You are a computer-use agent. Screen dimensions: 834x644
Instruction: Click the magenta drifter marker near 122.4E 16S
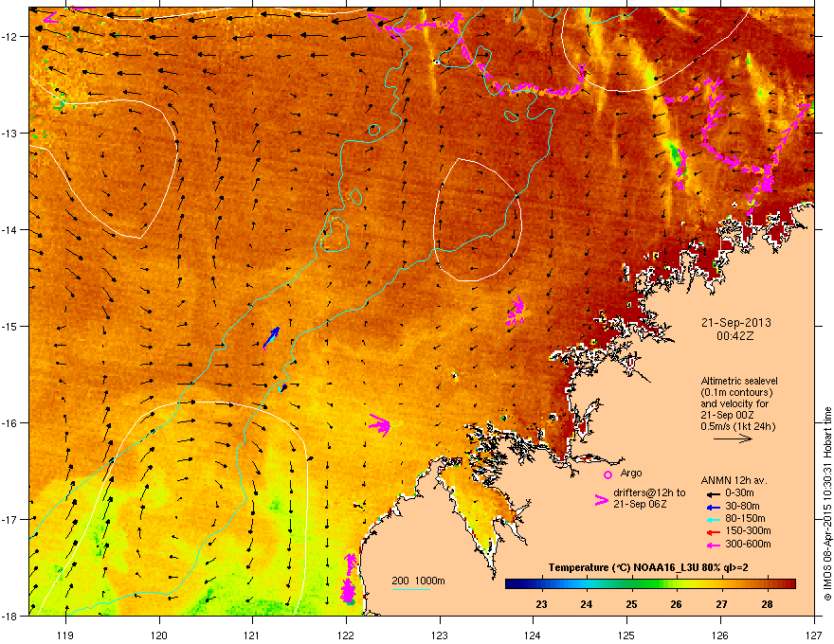point(380,424)
